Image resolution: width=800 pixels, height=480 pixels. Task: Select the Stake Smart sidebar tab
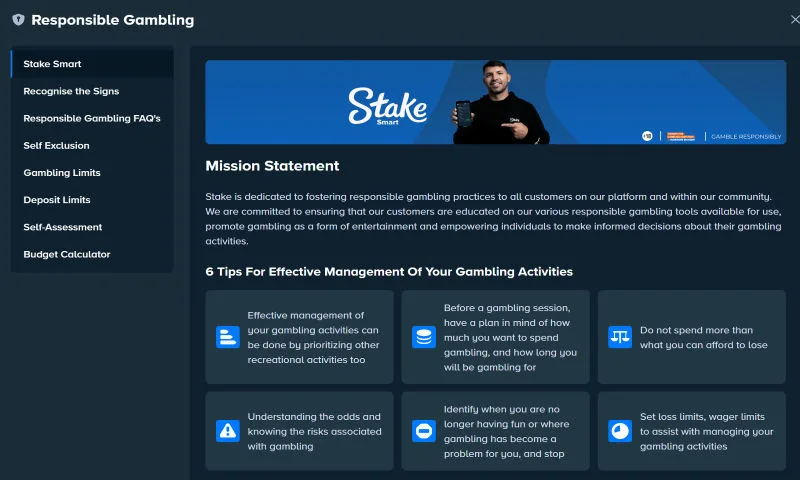[53, 64]
